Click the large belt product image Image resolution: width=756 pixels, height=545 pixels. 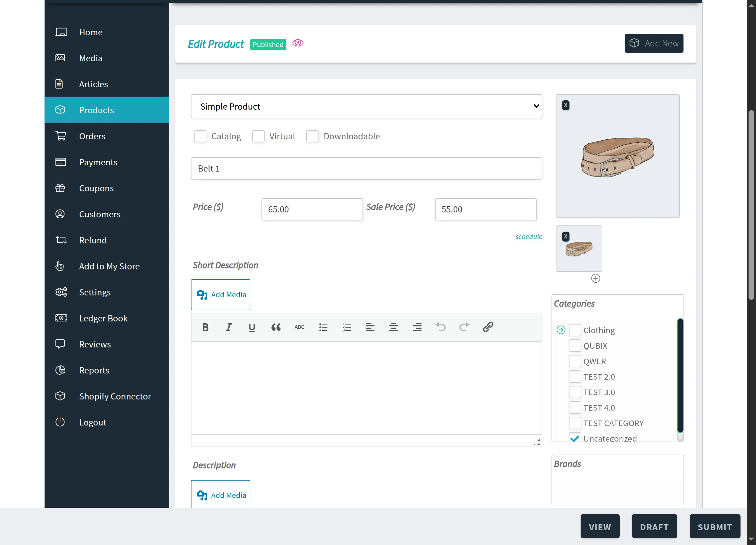(x=617, y=156)
